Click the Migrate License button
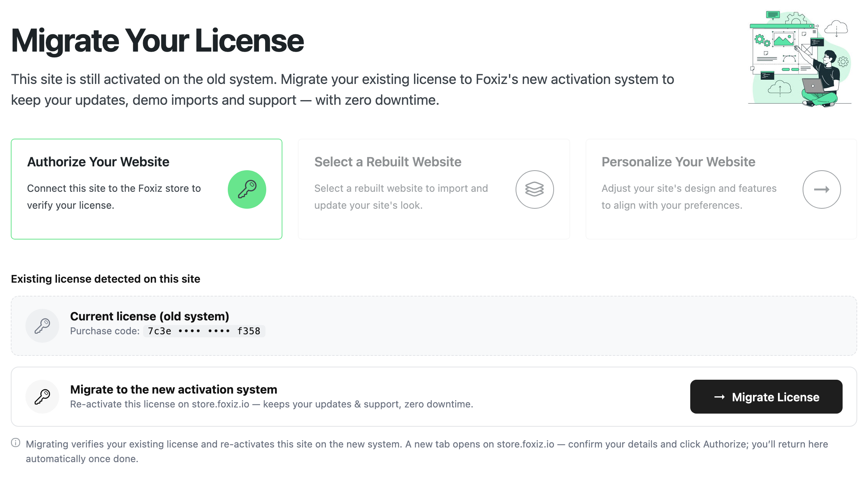Image resolution: width=868 pixels, height=486 pixels. click(x=766, y=397)
